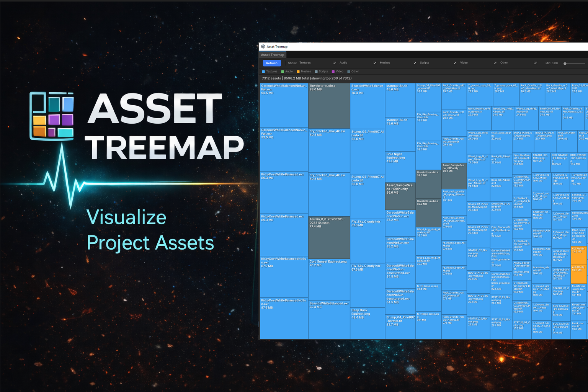Click the Refresh button
588x392 pixels.
pyautogui.click(x=272, y=63)
